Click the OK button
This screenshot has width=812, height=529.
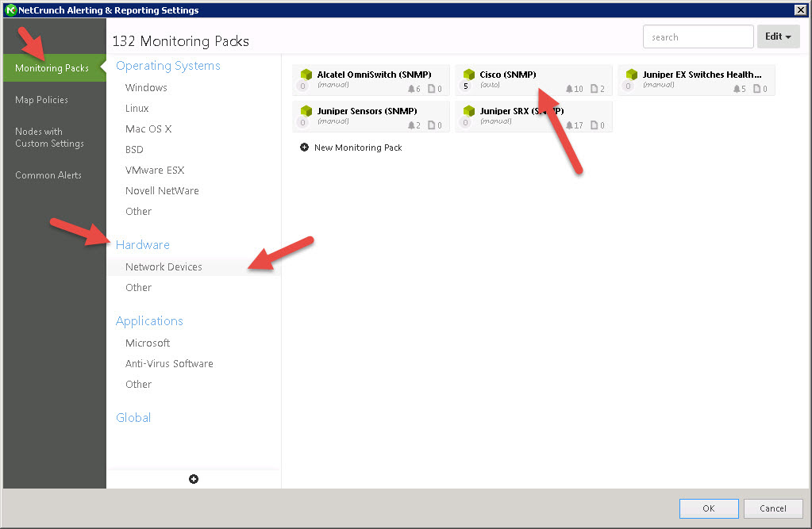pos(709,508)
